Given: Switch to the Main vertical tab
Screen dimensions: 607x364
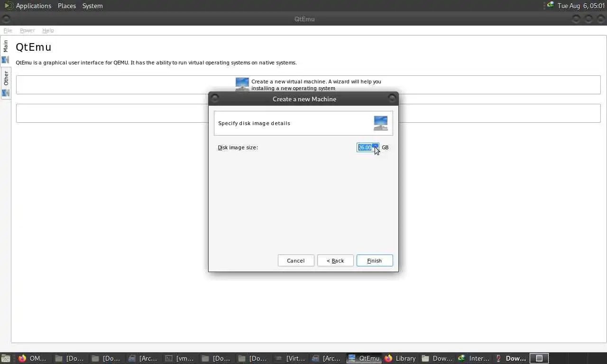Looking at the screenshot, I should [6, 52].
